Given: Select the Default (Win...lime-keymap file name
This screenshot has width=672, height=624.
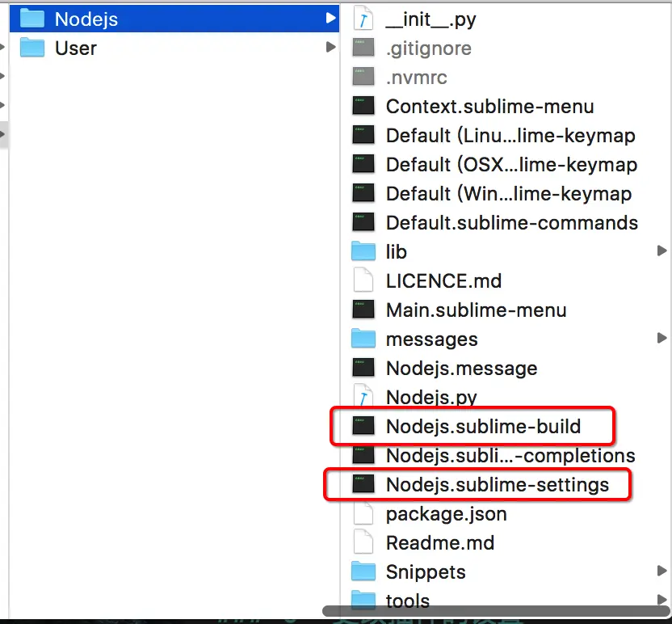Looking at the screenshot, I should point(509,194).
